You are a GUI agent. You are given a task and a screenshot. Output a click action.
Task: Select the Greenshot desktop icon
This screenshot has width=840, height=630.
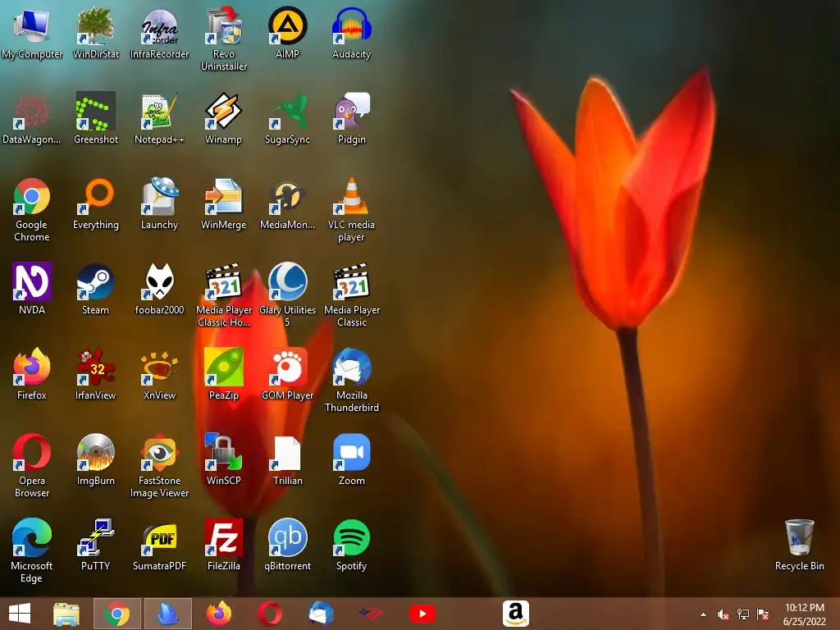coord(95,118)
